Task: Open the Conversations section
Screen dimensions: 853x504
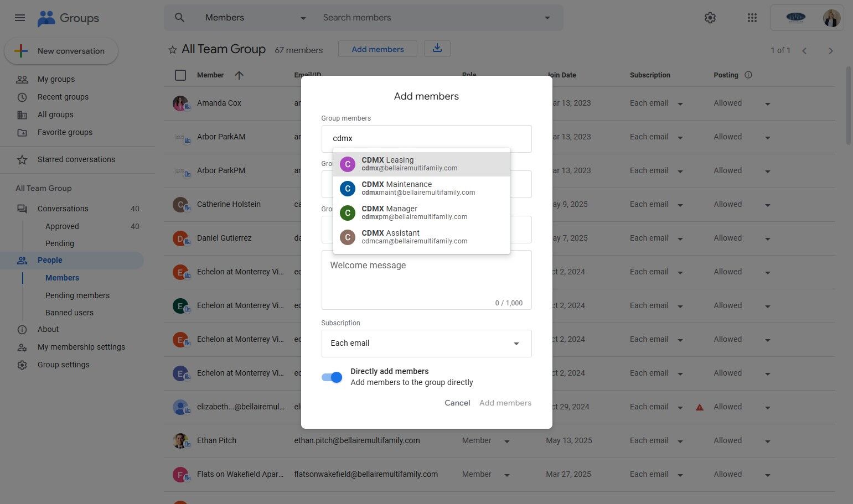Action: pos(63,209)
